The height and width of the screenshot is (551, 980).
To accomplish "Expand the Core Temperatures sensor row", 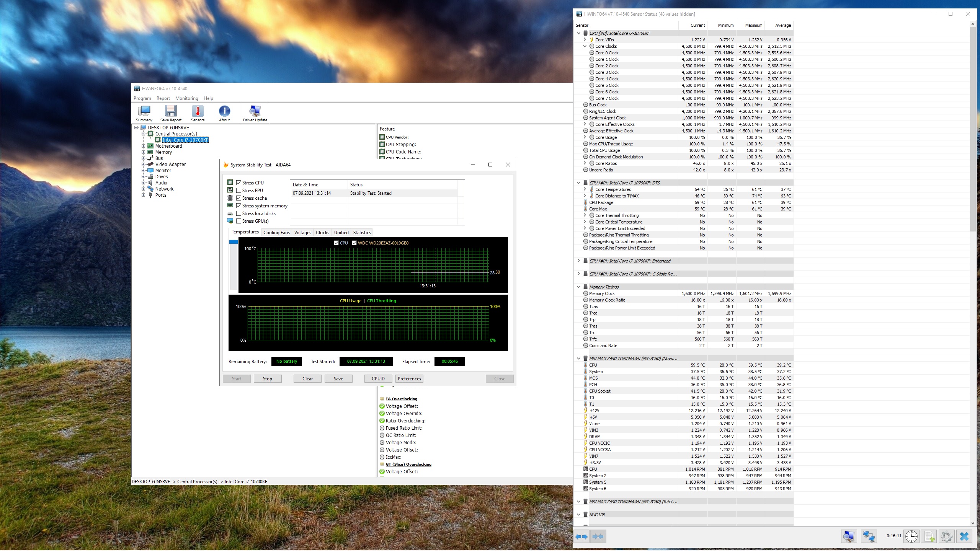I will (585, 189).
